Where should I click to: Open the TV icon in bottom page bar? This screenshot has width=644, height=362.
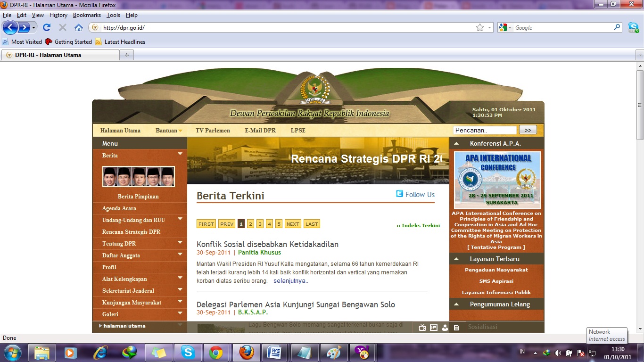coord(422,328)
